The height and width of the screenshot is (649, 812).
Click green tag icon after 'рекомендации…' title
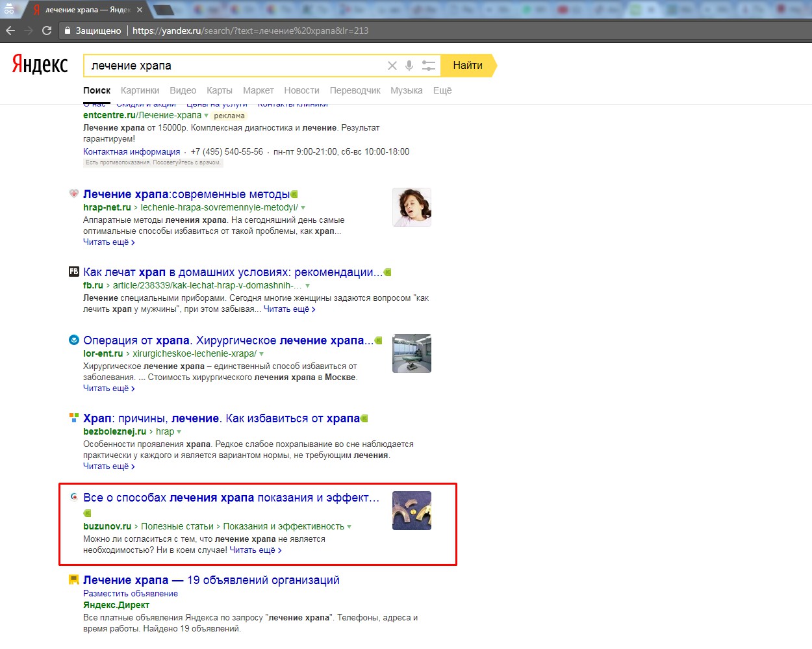387,272
